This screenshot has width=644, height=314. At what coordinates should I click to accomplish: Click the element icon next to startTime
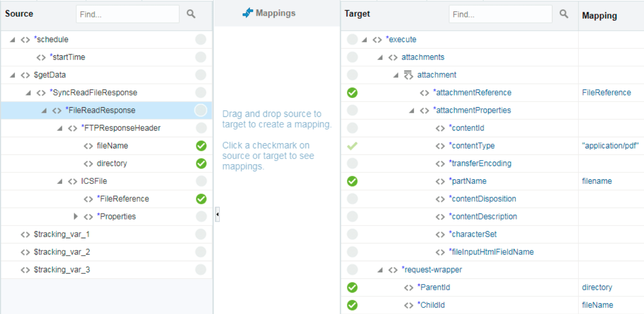coord(41,57)
